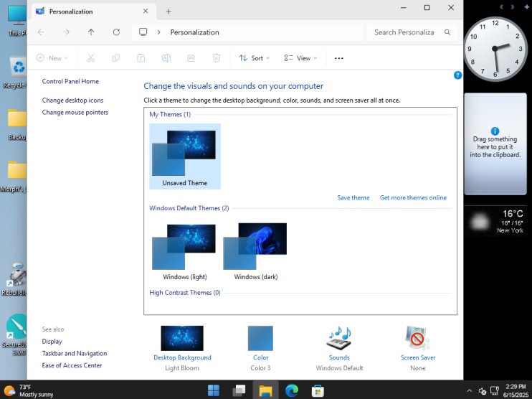Viewport: 532px width, 399px height.
Task: Click the Back navigation arrow
Action: [x=41, y=32]
